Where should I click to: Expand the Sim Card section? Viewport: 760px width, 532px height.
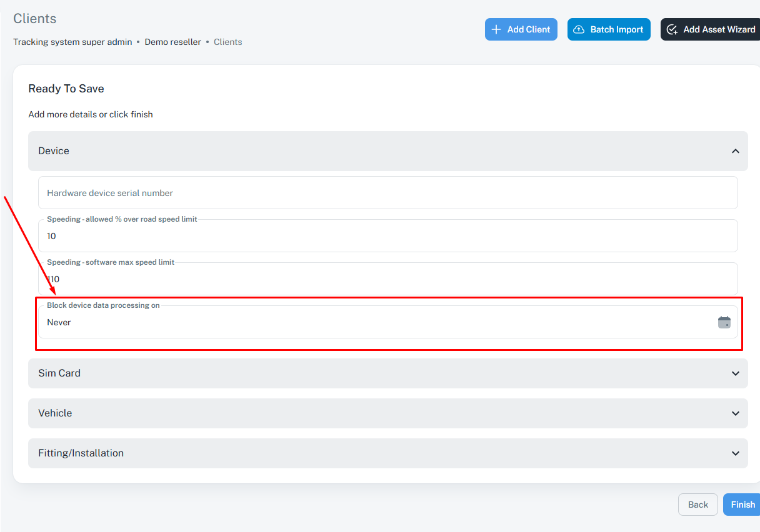point(388,373)
